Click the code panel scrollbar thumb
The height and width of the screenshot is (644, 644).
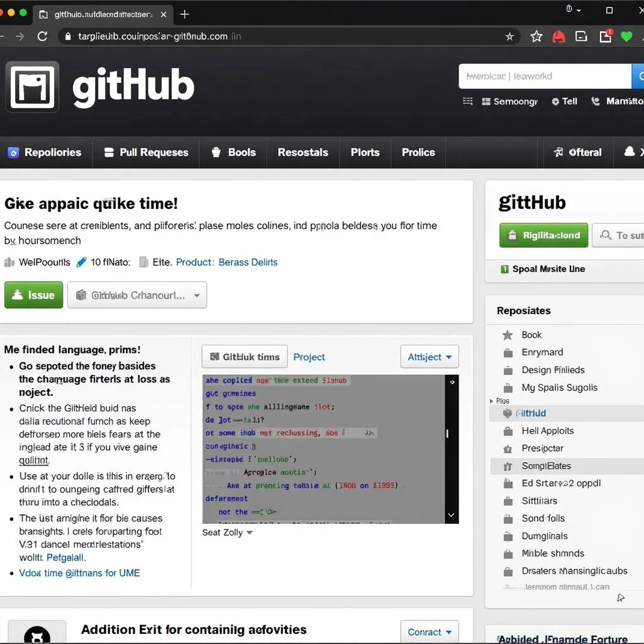[447, 433]
